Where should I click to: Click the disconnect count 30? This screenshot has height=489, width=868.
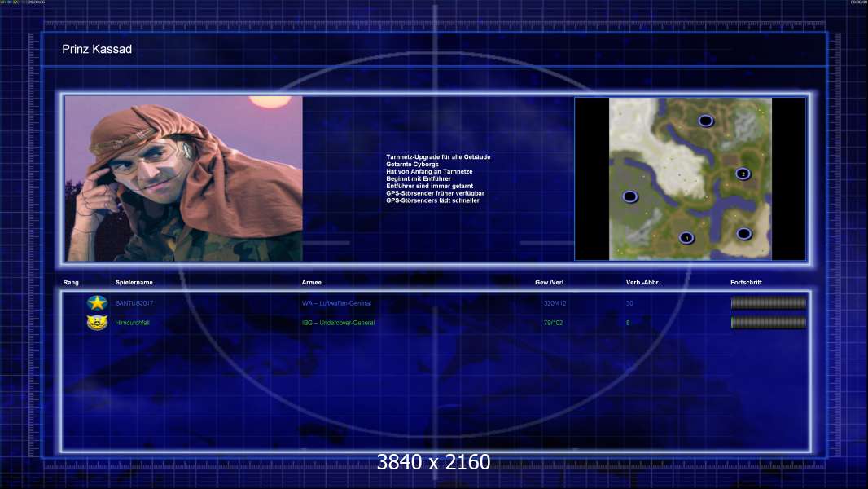[x=629, y=303]
